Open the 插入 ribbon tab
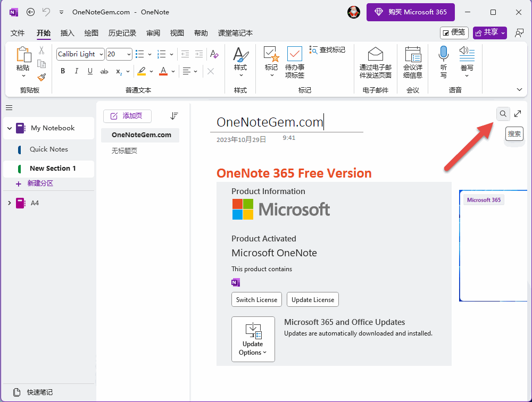The height and width of the screenshot is (402, 532). (68, 33)
